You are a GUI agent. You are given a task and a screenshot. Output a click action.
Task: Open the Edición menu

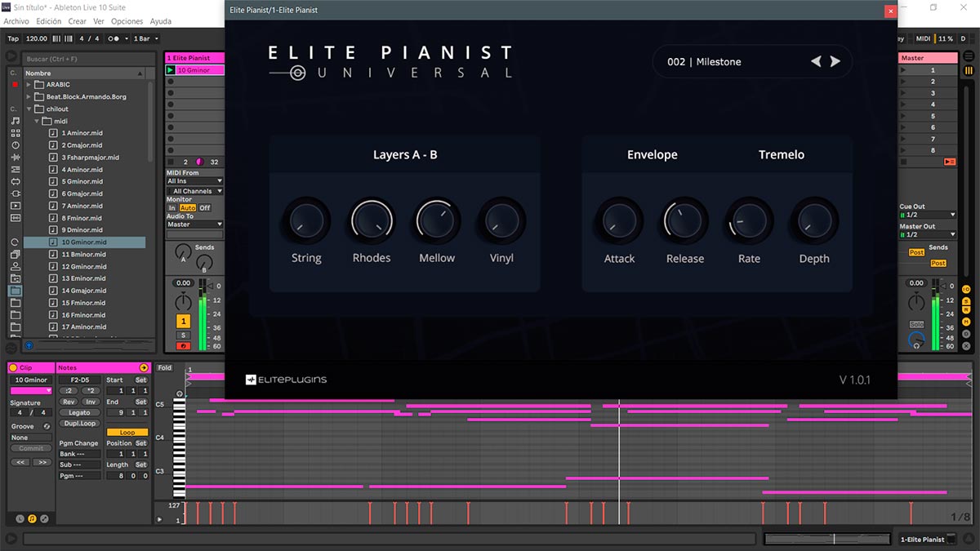click(x=49, y=21)
